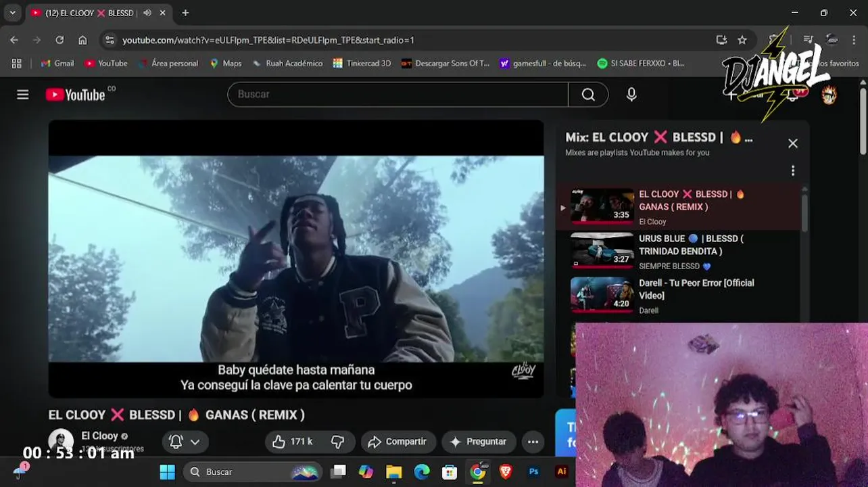Expand the subscription notification chevron dropdown
868x487 pixels.
pos(195,442)
